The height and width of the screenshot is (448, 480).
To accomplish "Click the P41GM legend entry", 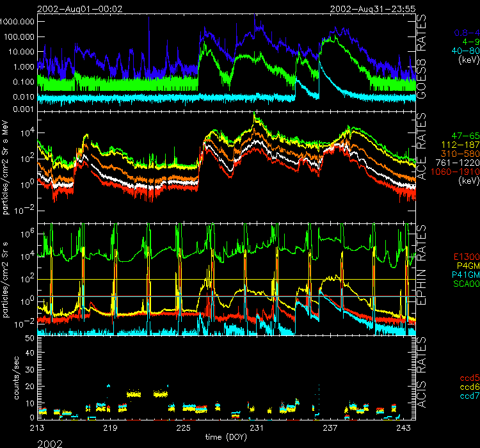I will coord(465,275).
